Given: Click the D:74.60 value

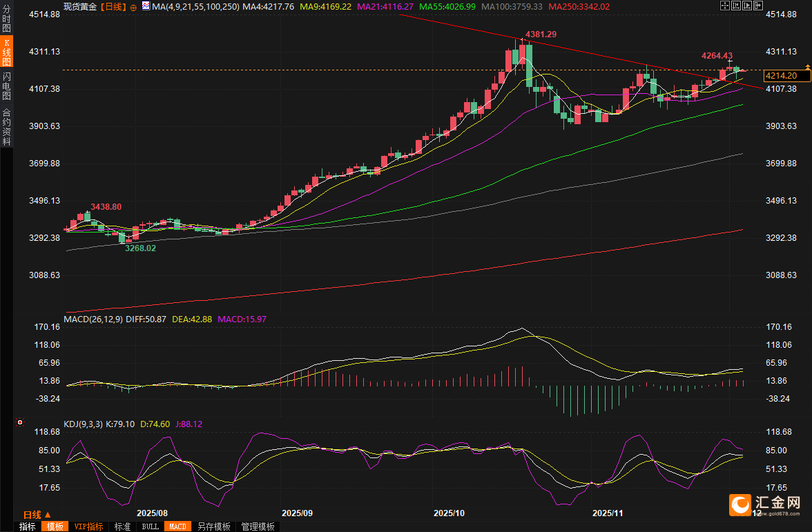Looking at the screenshot, I should point(155,424).
